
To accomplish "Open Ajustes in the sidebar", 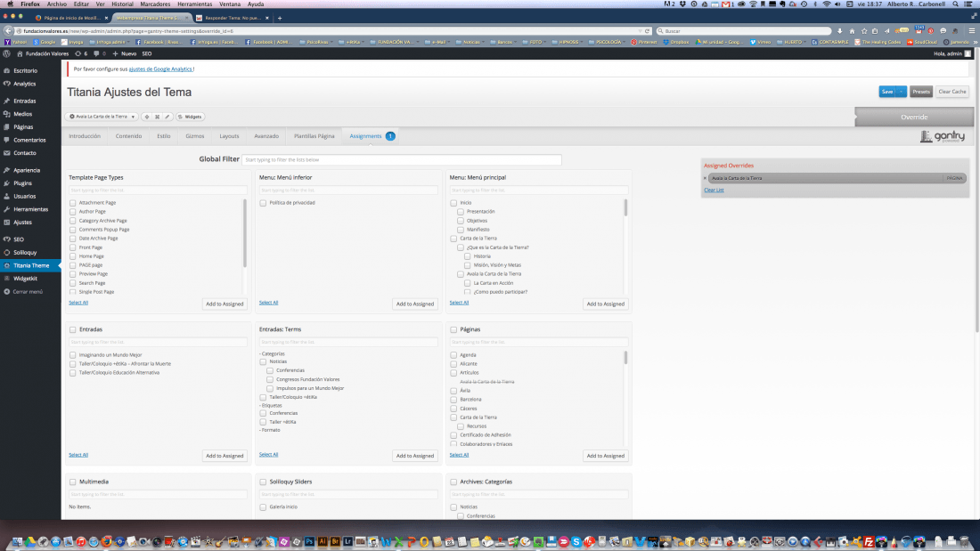I will coord(22,223).
